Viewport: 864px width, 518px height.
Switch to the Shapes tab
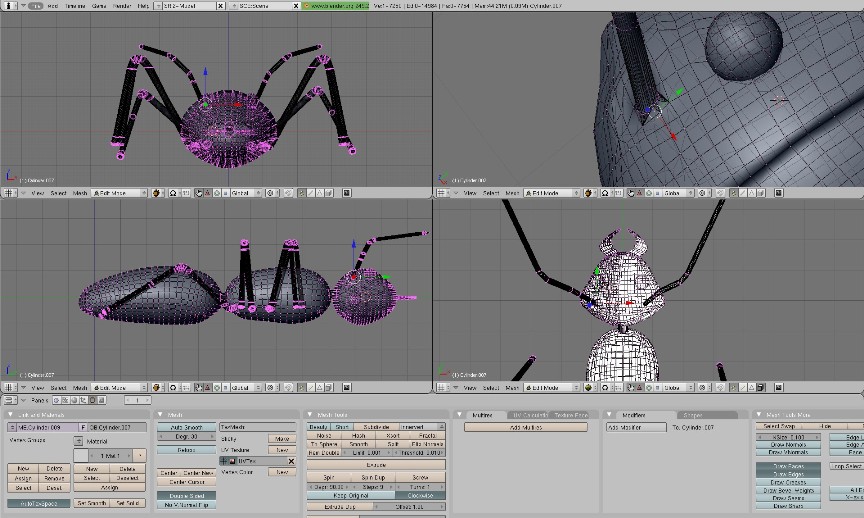(692, 414)
